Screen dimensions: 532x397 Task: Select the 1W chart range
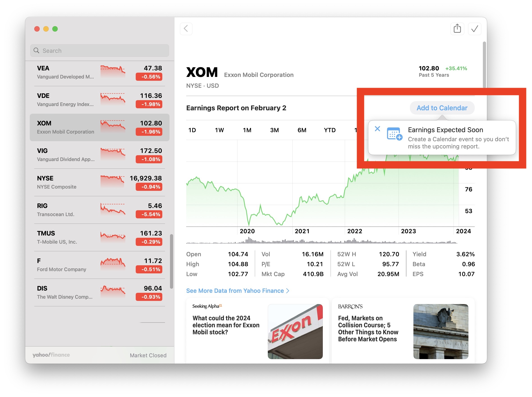(219, 130)
